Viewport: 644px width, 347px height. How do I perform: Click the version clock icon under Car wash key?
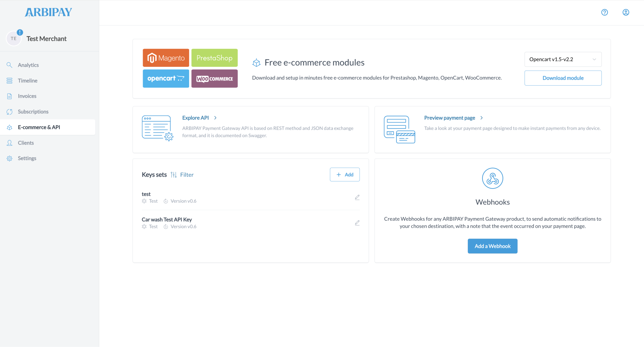pyautogui.click(x=166, y=227)
